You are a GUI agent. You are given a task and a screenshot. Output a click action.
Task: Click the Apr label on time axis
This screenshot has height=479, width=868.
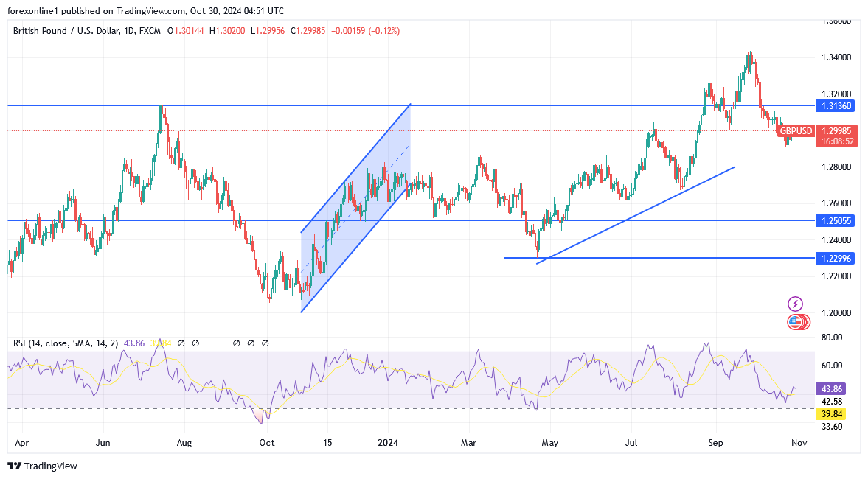[x=21, y=443]
